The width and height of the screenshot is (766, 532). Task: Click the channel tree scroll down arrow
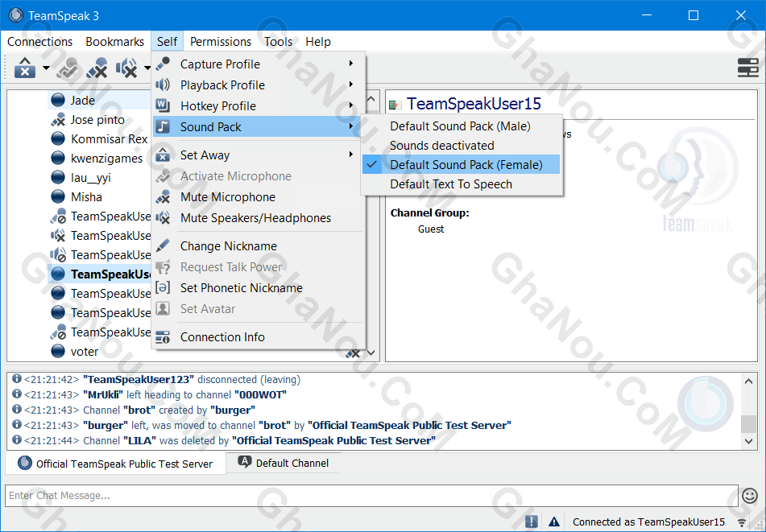pyautogui.click(x=371, y=353)
